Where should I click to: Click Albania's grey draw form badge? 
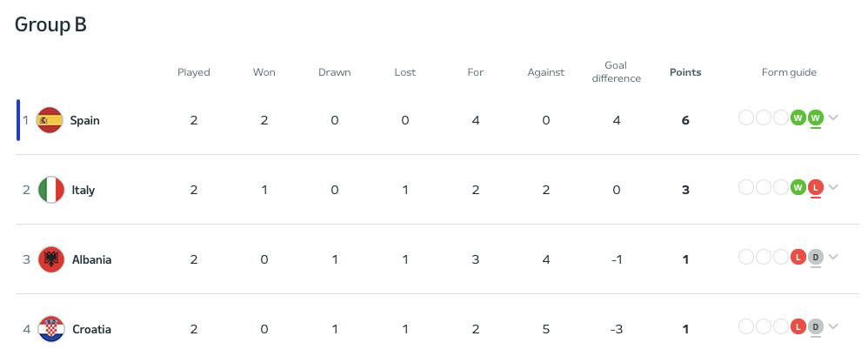coord(815,257)
